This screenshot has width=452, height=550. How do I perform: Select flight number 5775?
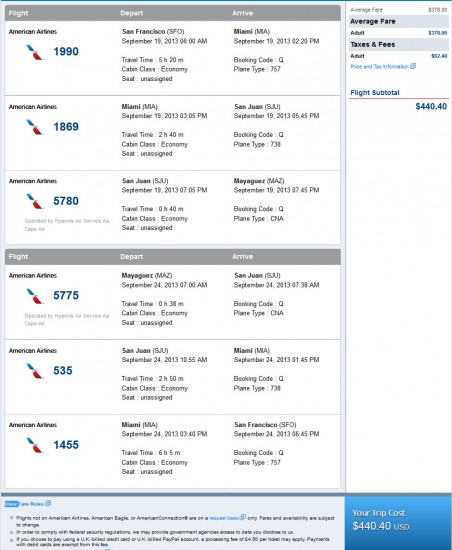pos(66,295)
